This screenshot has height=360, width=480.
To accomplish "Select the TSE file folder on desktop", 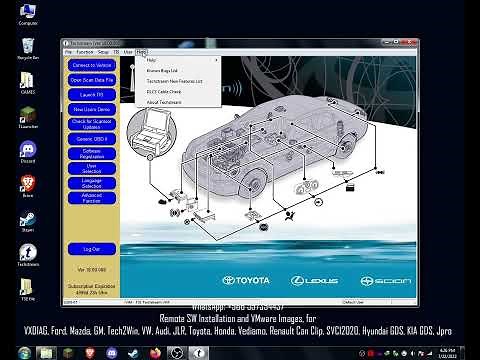I will (x=27, y=290).
